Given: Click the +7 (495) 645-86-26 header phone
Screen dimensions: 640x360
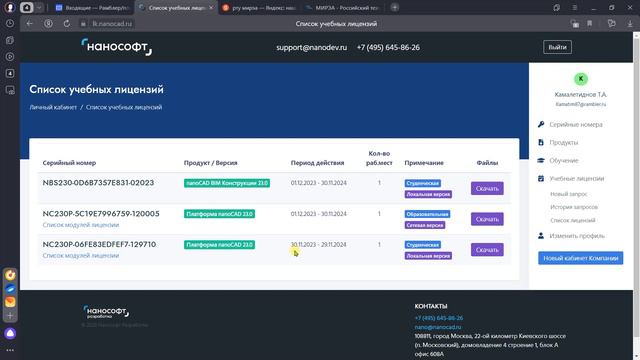Looking at the screenshot, I should [x=388, y=47].
